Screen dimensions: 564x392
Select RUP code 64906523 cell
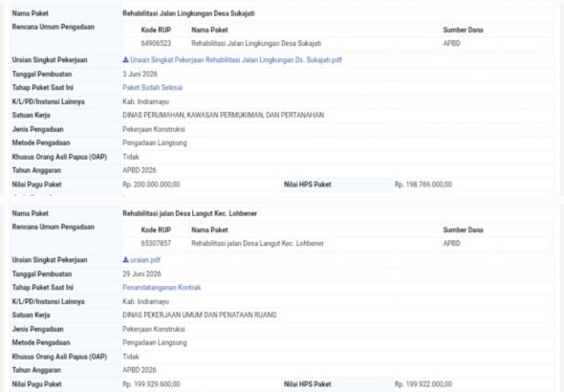tap(156, 44)
